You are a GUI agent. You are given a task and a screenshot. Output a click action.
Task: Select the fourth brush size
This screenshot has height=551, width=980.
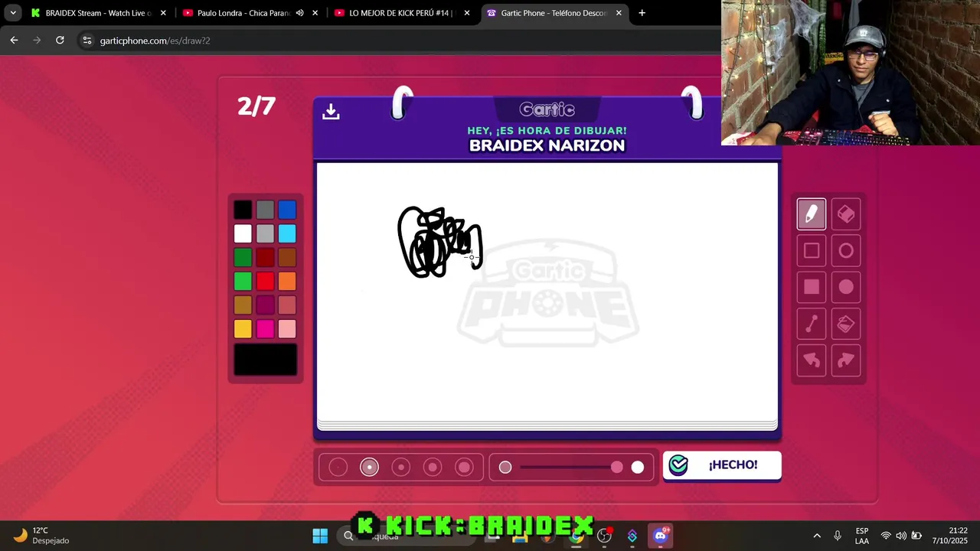433,467
